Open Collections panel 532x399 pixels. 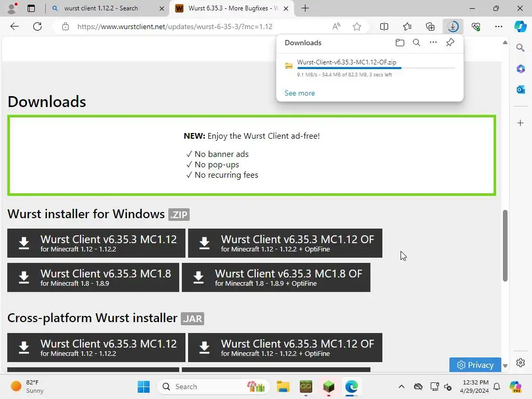(430, 26)
